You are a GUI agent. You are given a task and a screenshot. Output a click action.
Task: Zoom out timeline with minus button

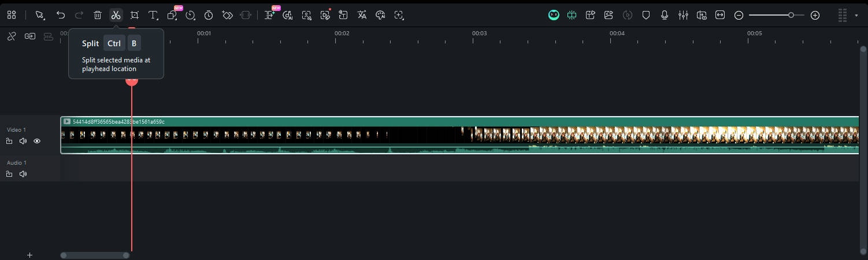[739, 16]
